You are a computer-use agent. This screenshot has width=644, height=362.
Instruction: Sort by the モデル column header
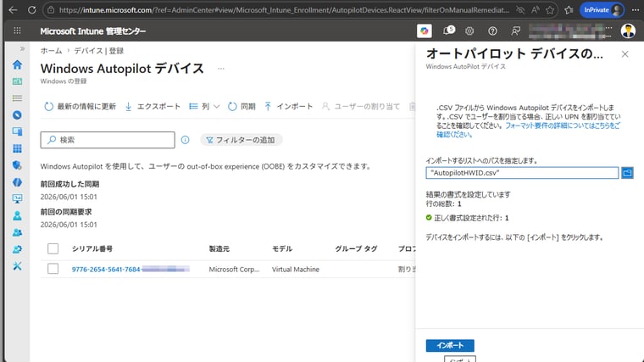coord(282,248)
